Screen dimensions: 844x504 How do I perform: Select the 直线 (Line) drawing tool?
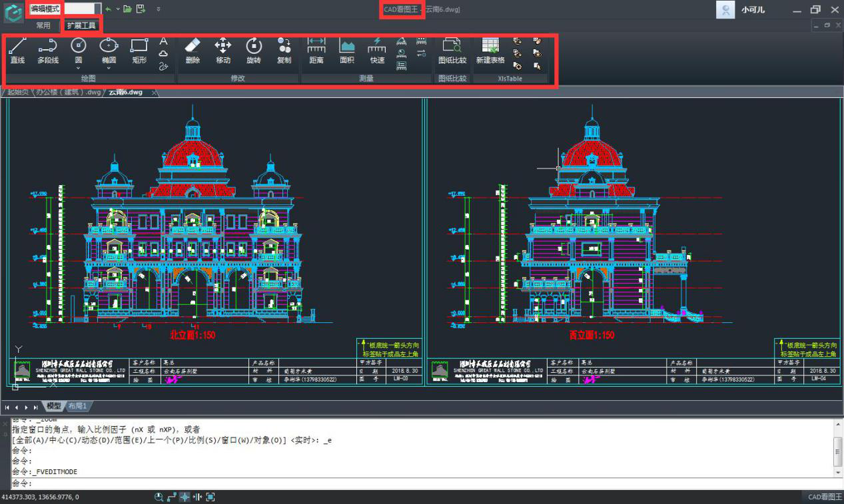pyautogui.click(x=17, y=51)
